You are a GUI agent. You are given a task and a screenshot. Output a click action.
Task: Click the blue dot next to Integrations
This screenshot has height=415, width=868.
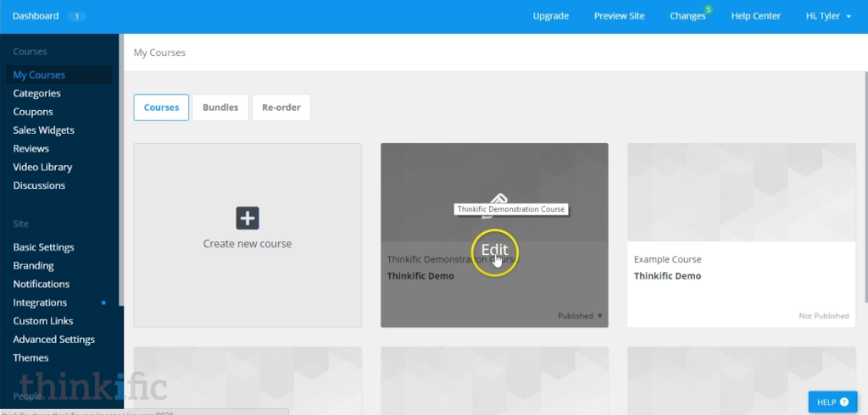click(103, 302)
